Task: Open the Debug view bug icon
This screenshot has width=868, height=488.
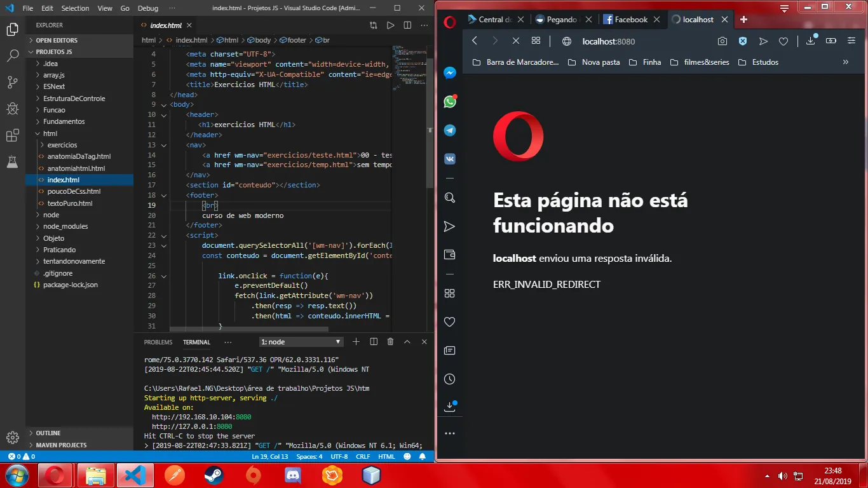Action: (x=12, y=109)
